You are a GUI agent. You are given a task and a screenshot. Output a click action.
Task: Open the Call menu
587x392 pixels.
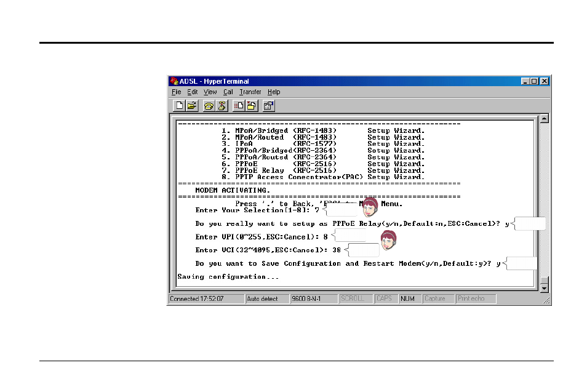click(x=228, y=92)
